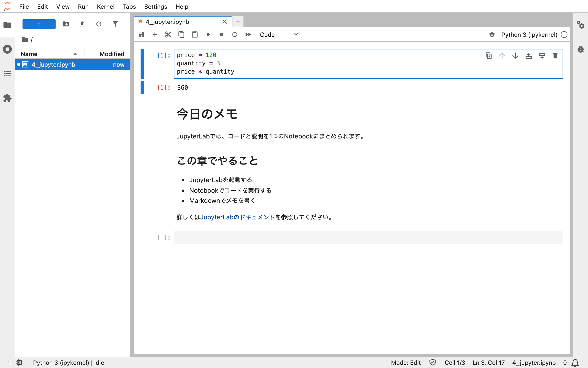The image size is (588, 368).
Task: Follow the JupyterLabのドキュメント link
Action: [237, 217]
